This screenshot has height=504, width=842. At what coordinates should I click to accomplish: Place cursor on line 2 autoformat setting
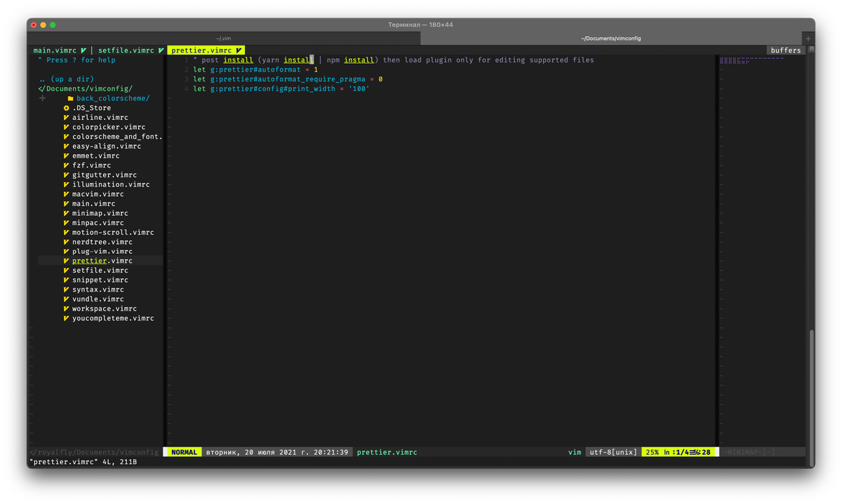coord(255,70)
